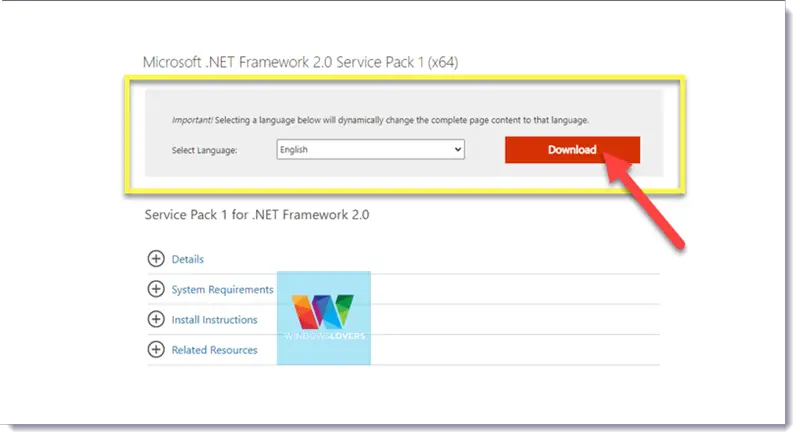Click the Important language notice text
Image resolution: width=800 pixels, height=439 pixels.
(x=380, y=120)
